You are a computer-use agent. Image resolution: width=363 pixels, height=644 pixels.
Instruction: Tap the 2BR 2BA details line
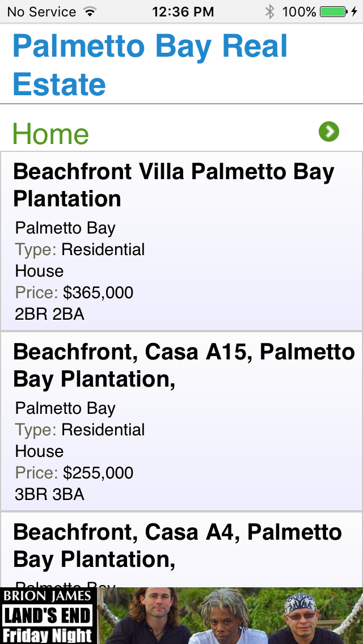click(50, 314)
